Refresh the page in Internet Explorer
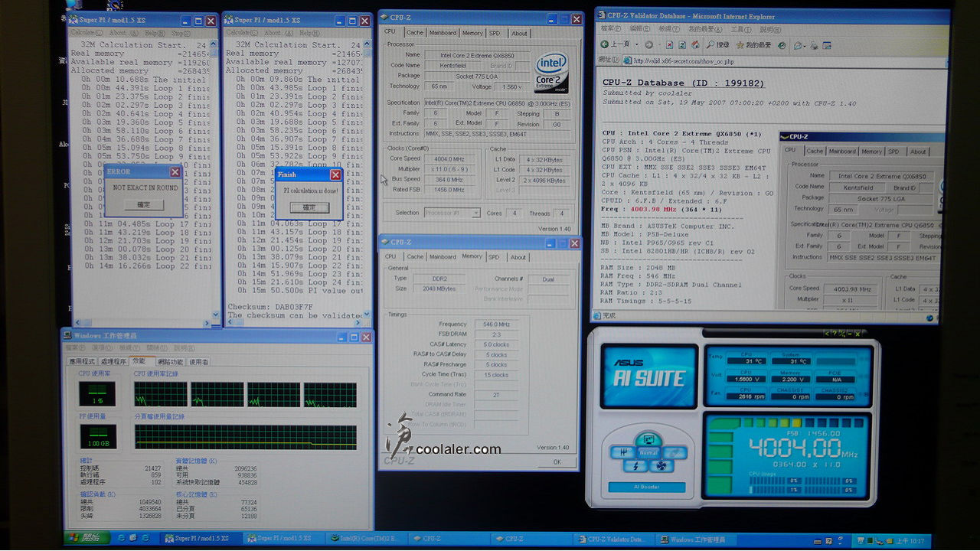The height and width of the screenshot is (551, 980). pos(684,45)
